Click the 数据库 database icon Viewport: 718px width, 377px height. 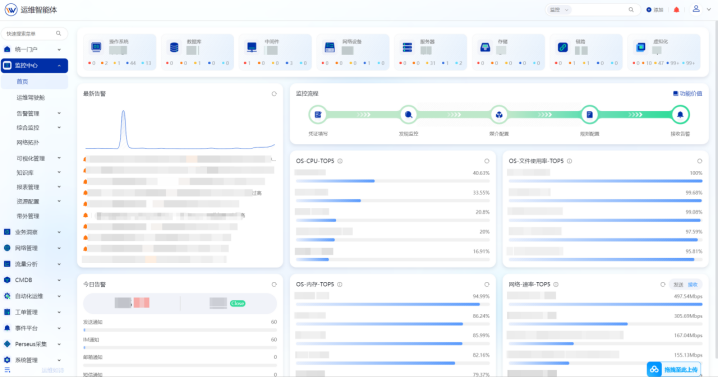174,47
